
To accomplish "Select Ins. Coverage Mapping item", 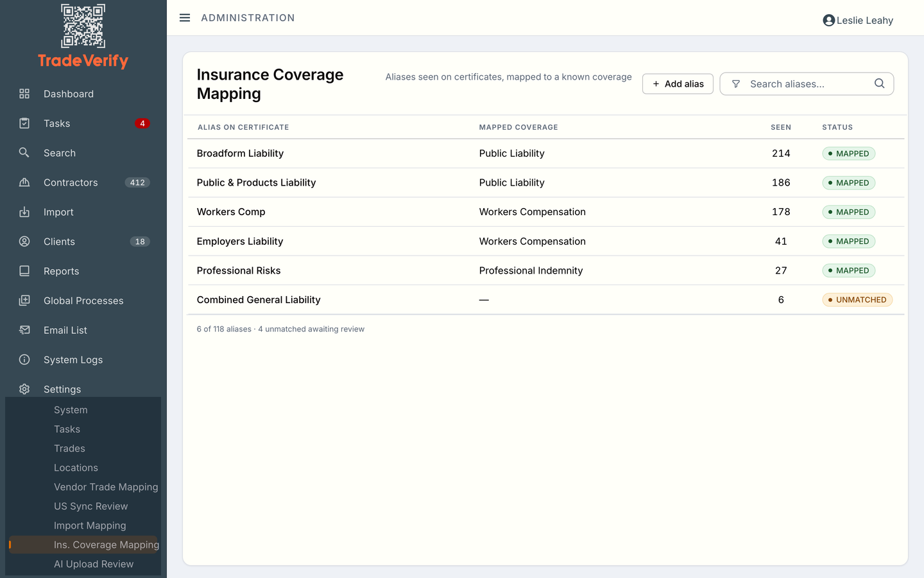I will (83, 545).
